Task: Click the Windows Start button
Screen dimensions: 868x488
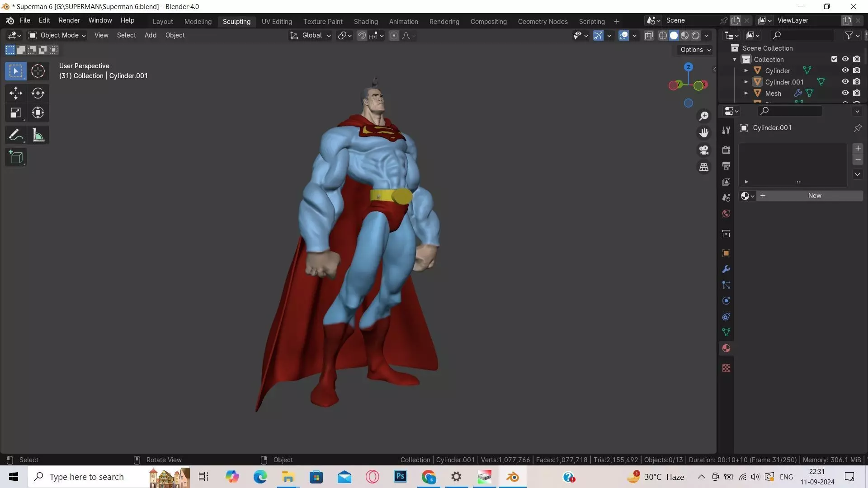Action: (14, 477)
